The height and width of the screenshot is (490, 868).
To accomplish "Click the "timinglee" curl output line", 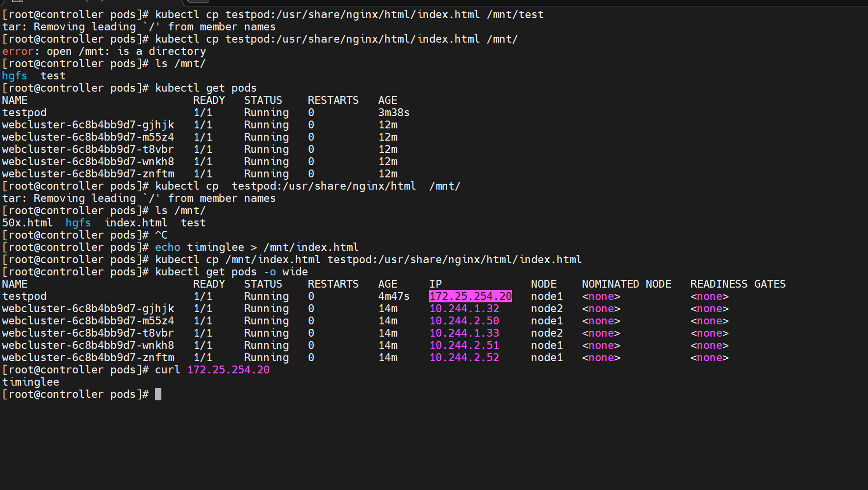I will (x=31, y=382).
